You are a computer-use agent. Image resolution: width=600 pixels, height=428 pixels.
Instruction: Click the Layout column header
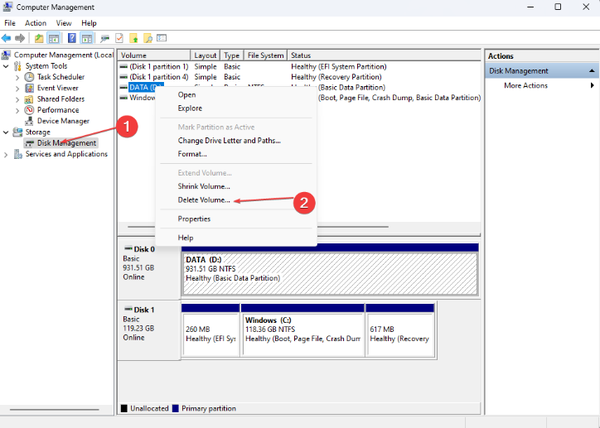(205, 55)
